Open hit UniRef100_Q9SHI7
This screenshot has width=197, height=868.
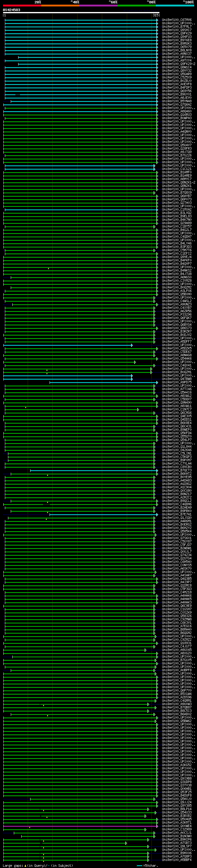tap(176, 30)
